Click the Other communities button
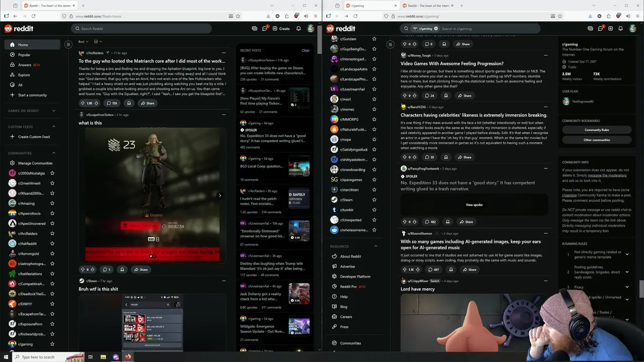 tap(597, 140)
